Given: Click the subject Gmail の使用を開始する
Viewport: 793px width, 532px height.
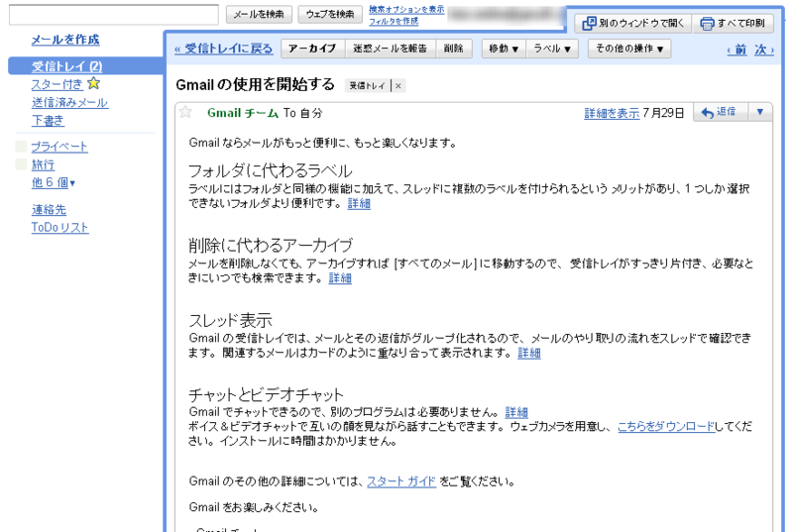Looking at the screenshot, I should pos(255,84).
